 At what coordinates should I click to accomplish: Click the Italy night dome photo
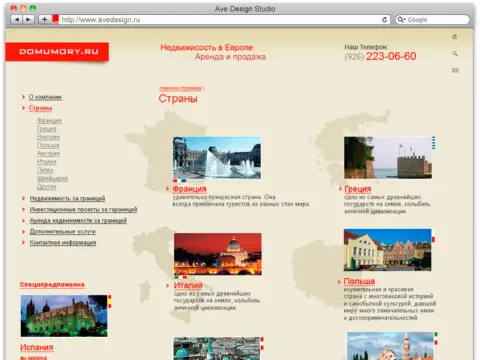coord(218,254)
